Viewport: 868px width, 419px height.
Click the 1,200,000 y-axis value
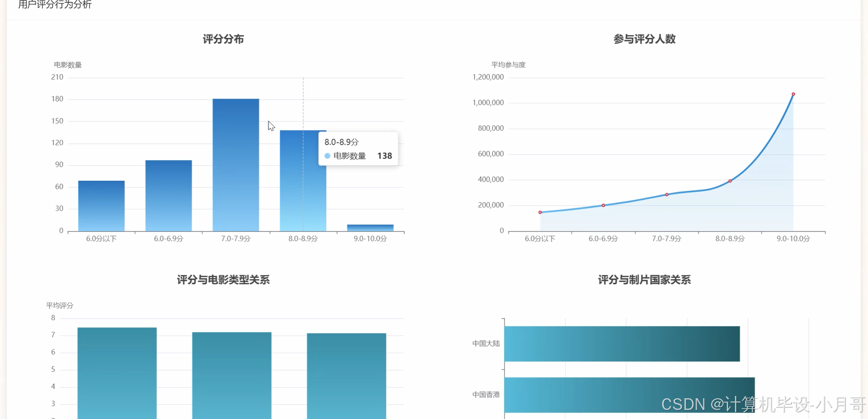click(488, 77)
